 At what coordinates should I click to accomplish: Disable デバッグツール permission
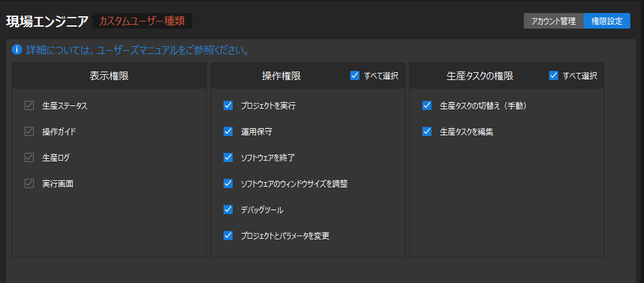coord(228,209)
